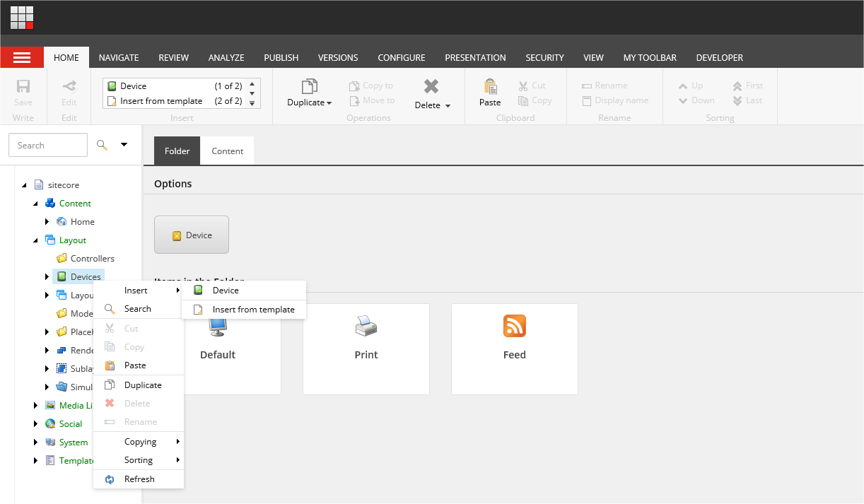Switch to the Content tab
Viewport: 864px width, 504px height.
(227, 151)
